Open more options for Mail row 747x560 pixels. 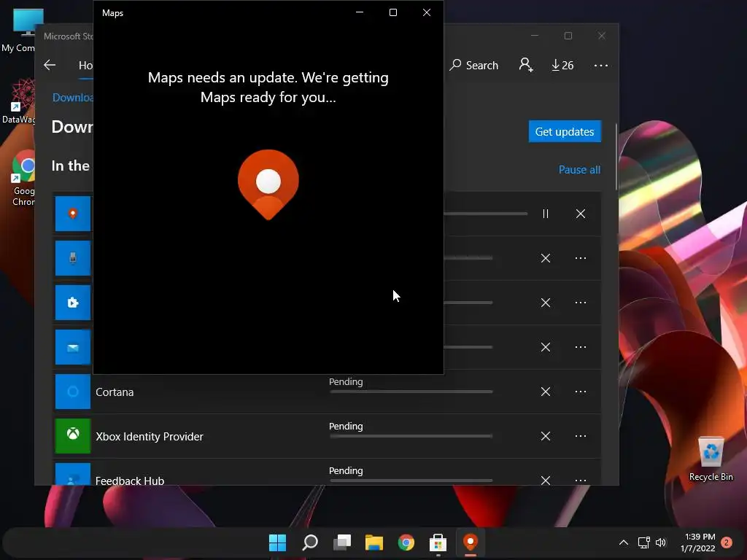[580, 347]
